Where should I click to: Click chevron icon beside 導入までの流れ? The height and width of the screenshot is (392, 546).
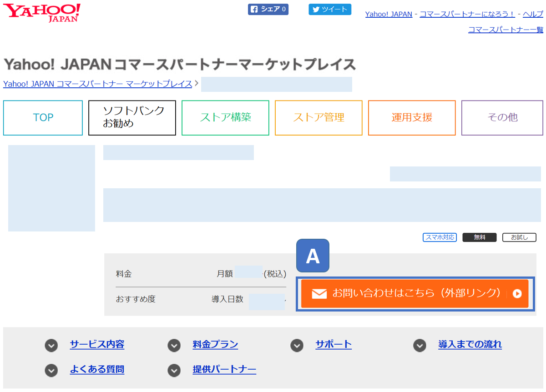click(x=420, y=346)
